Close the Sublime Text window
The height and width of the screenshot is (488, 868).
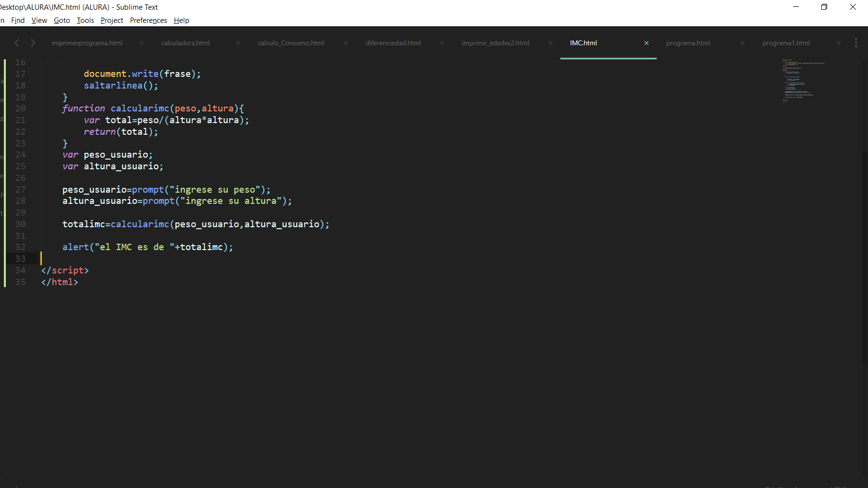pos(853,7)
